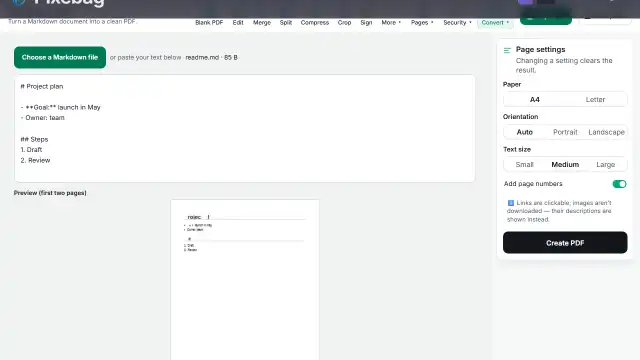
Task: Click the 'Links are clickable' info note
Action: (x=559, y=211)
